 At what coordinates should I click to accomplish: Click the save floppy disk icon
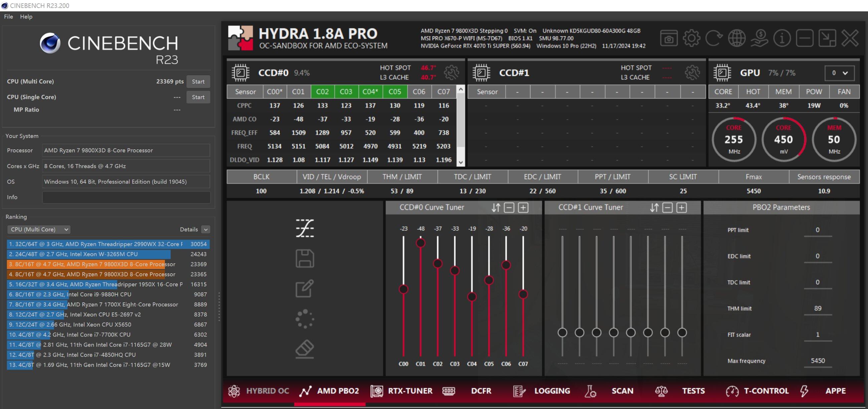tap(304, 258)
